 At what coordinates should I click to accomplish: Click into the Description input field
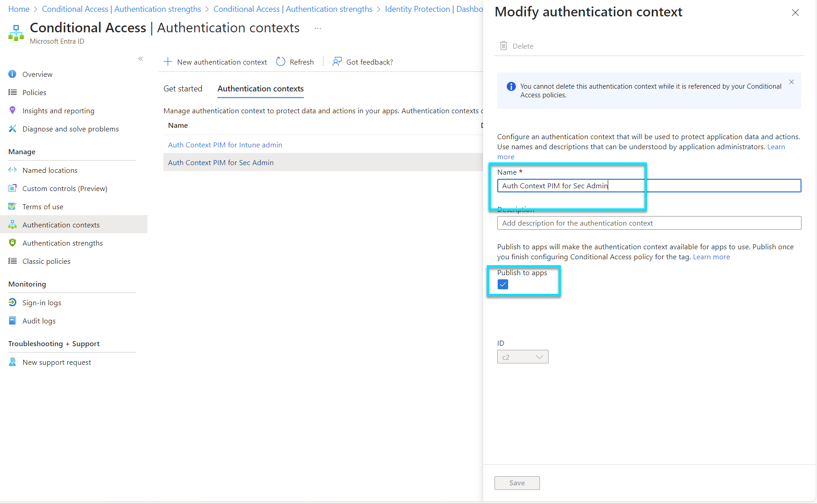point(649,223)
